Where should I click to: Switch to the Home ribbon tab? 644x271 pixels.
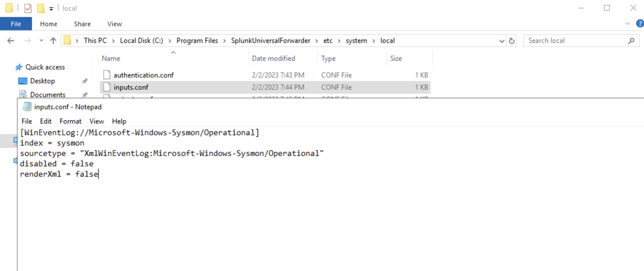(x=48, y=24)
